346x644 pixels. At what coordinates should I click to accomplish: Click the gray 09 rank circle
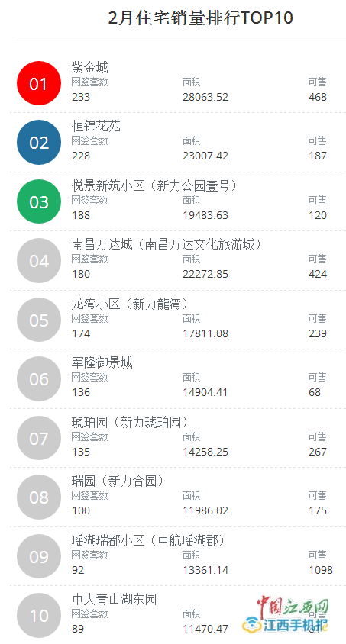pyautogui.click(x=39, y=556)
